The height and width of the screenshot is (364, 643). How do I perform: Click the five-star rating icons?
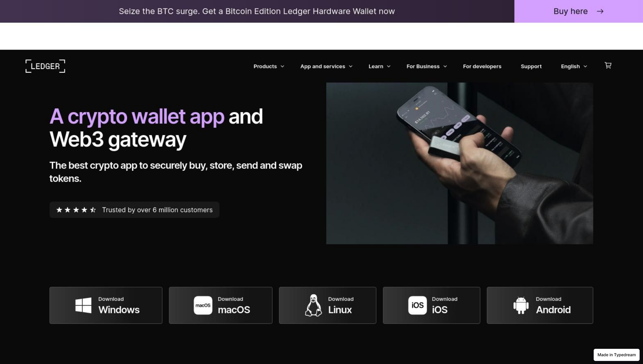pos(76,210)
